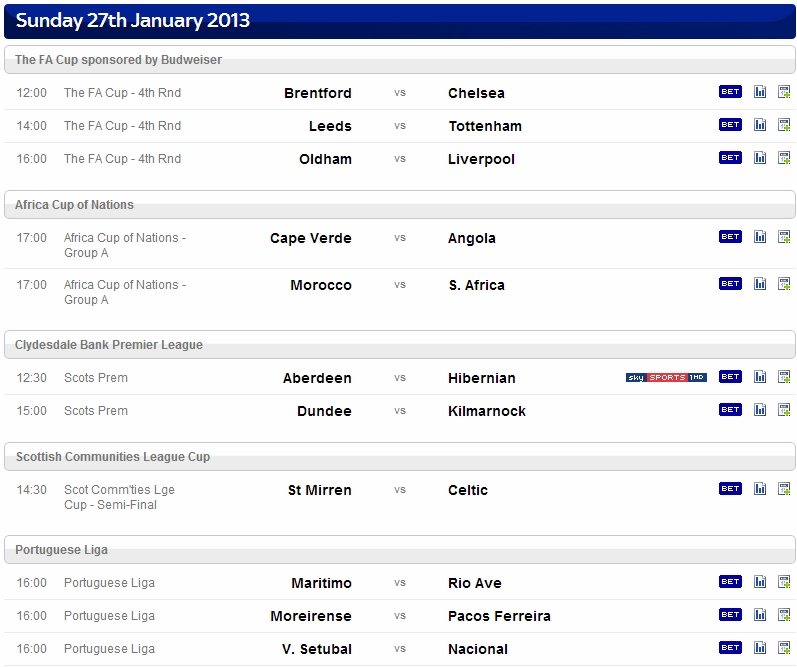Open stats icon for Aberdeen vs Hibernian
Image resolution: width=797 pixels, height=667 pixels.
tap(760, 377)
